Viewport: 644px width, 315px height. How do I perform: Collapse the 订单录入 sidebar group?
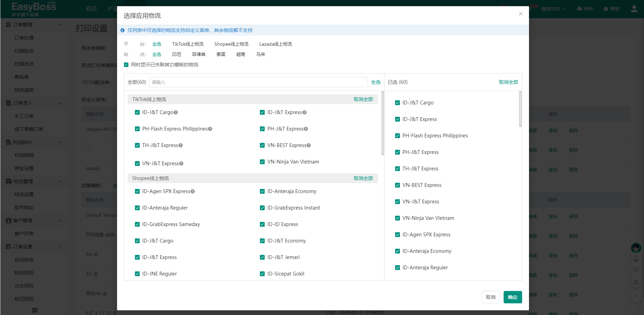59,103
